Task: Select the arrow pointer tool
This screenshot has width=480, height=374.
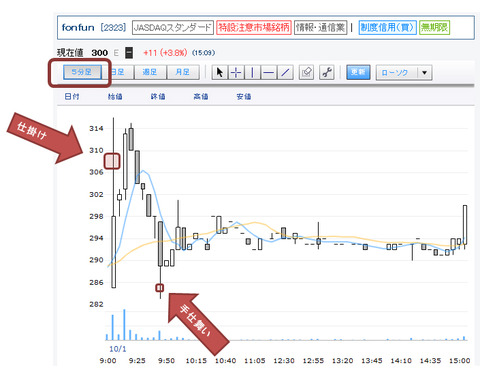Action: pos(220,72)
